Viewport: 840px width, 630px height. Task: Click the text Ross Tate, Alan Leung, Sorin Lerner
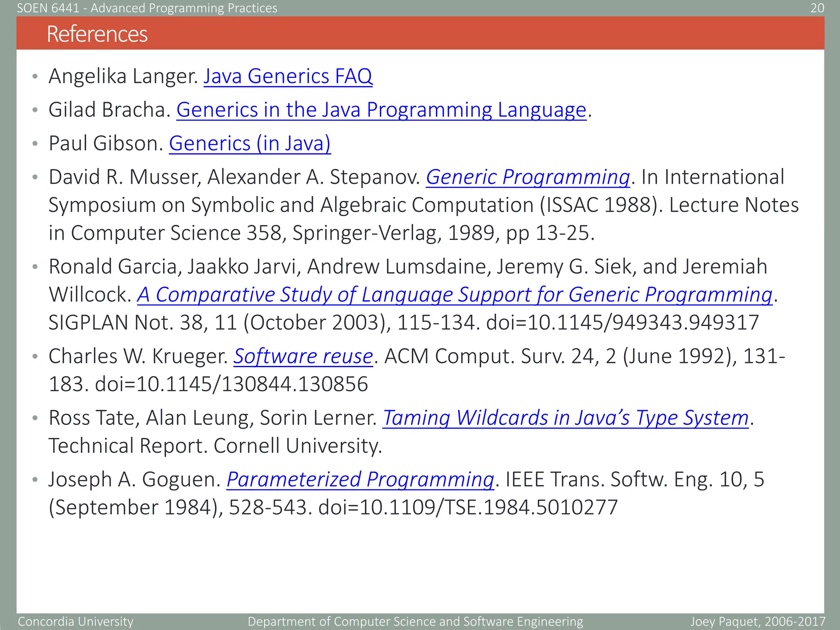tap(213, 418)
